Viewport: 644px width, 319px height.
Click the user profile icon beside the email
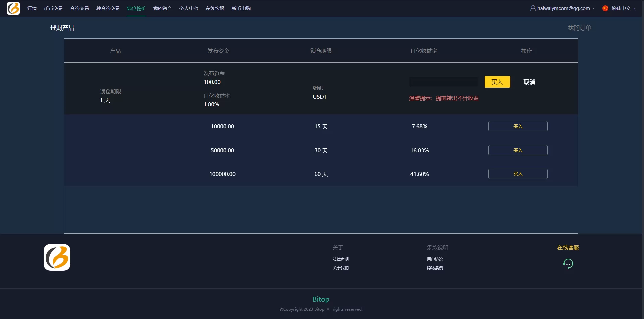click(x=533, y=8)
